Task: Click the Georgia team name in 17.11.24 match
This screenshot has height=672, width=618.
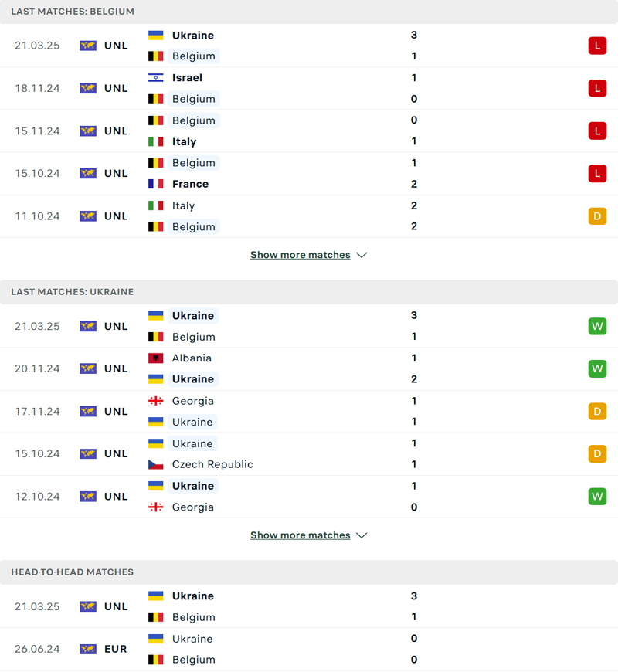Action: (193, 401)
